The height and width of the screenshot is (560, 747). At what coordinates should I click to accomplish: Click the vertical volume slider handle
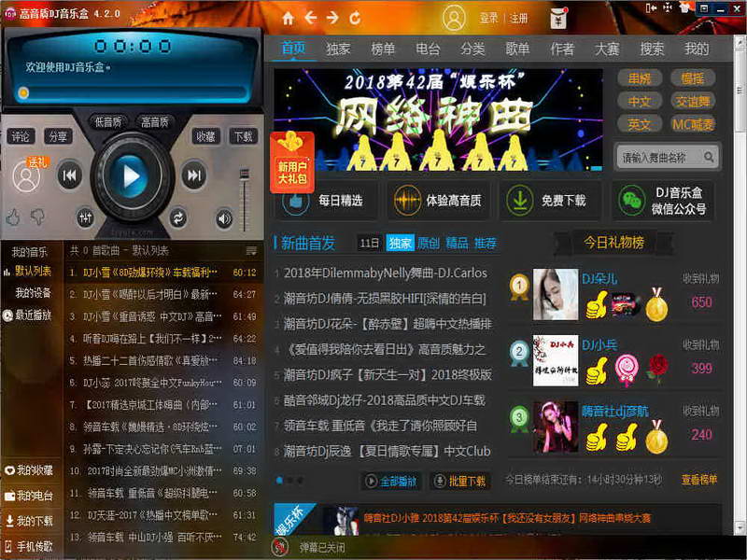click(245, 175)
